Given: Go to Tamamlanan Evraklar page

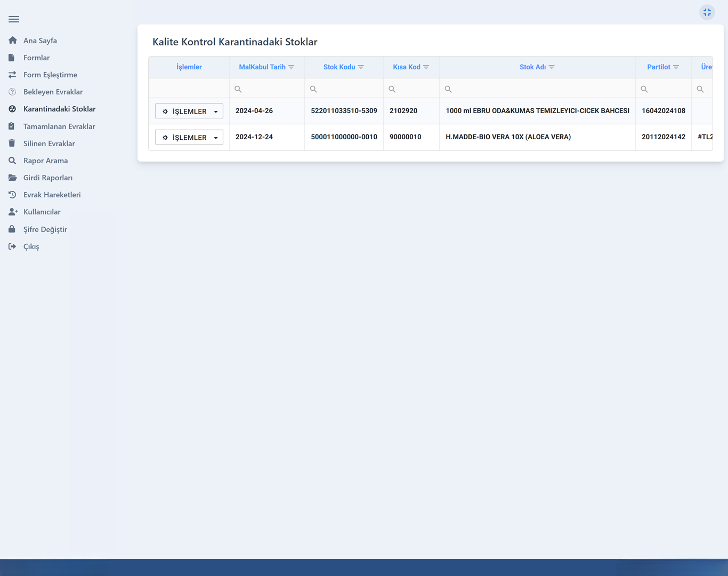Looking at the screenshot, I should click(x=59, y=126).
